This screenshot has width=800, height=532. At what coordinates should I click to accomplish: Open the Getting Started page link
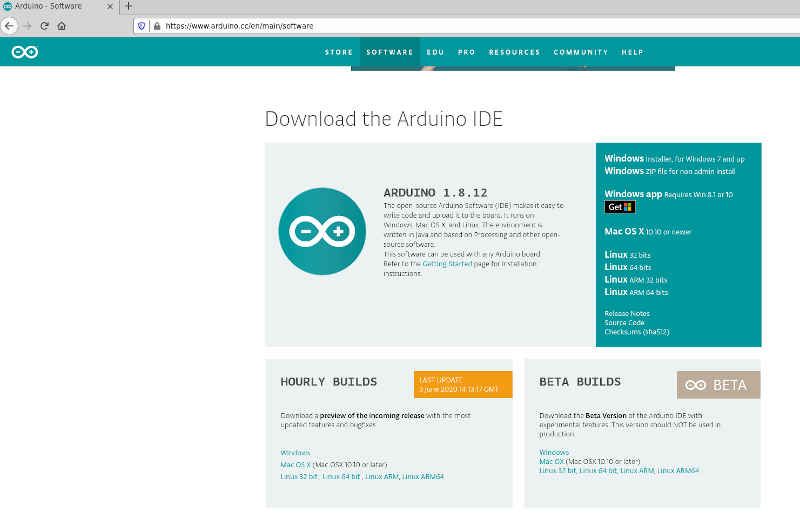point(447,264)
